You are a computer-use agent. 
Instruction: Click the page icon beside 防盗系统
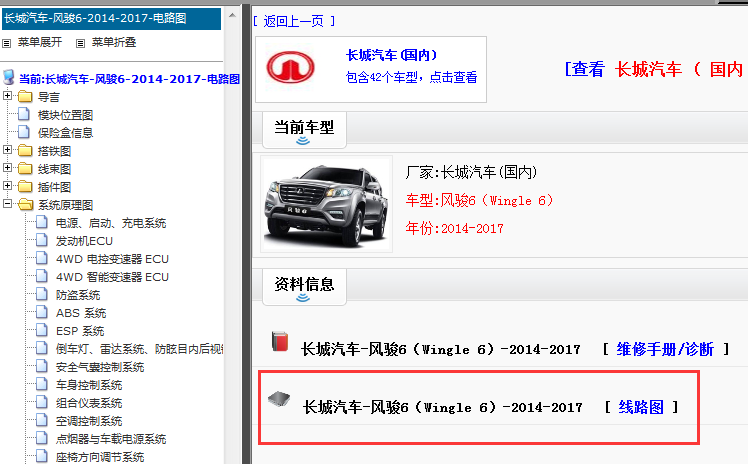42,294
